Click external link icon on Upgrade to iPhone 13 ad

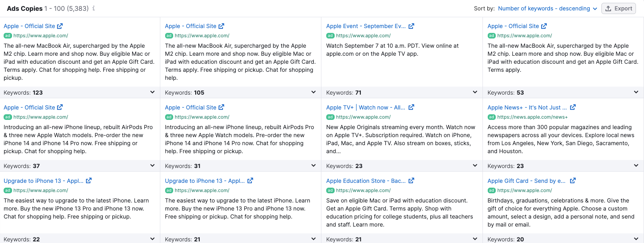coord(89,180)
